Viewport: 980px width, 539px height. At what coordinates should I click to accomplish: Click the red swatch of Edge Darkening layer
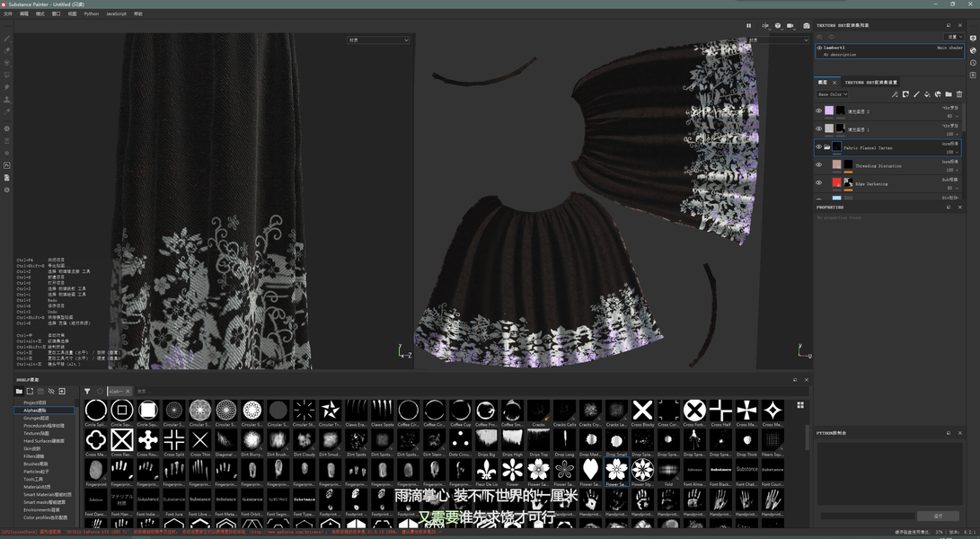pyautogui.click(x=837, y=182)
